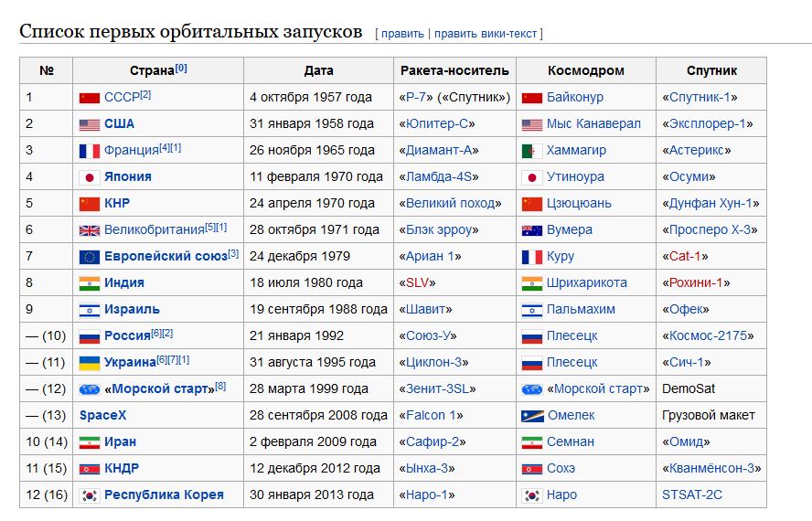
Task: Open the STSAT-2C satellite link
Action: [692, 495]
